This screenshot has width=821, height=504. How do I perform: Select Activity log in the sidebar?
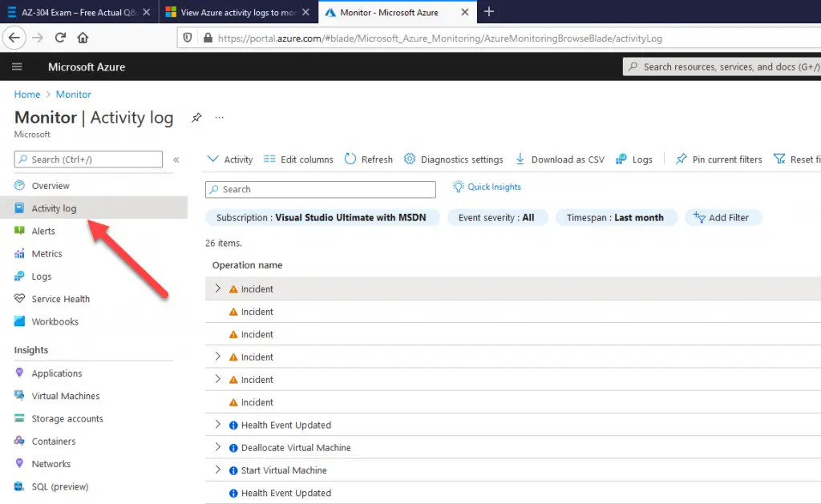(94, 208)
